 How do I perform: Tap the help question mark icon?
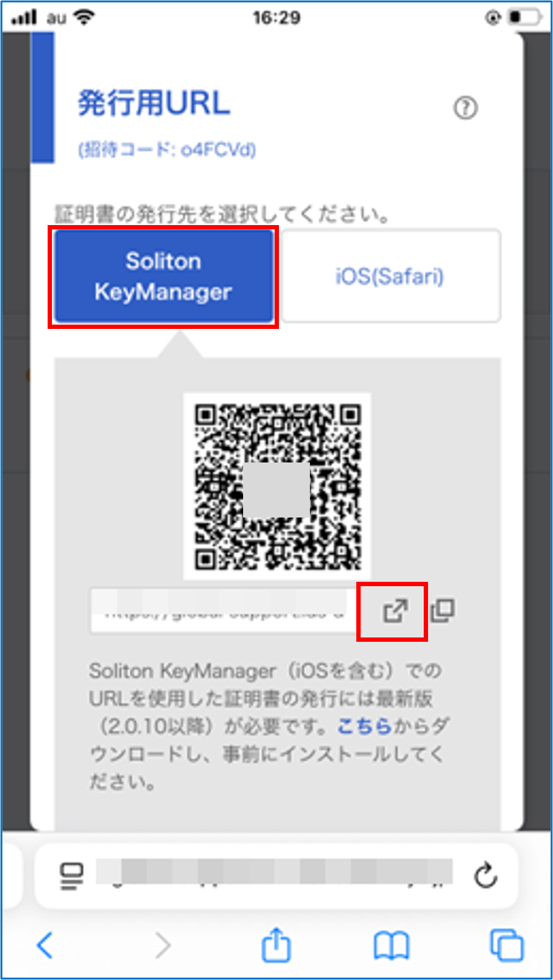pos(465,108)
